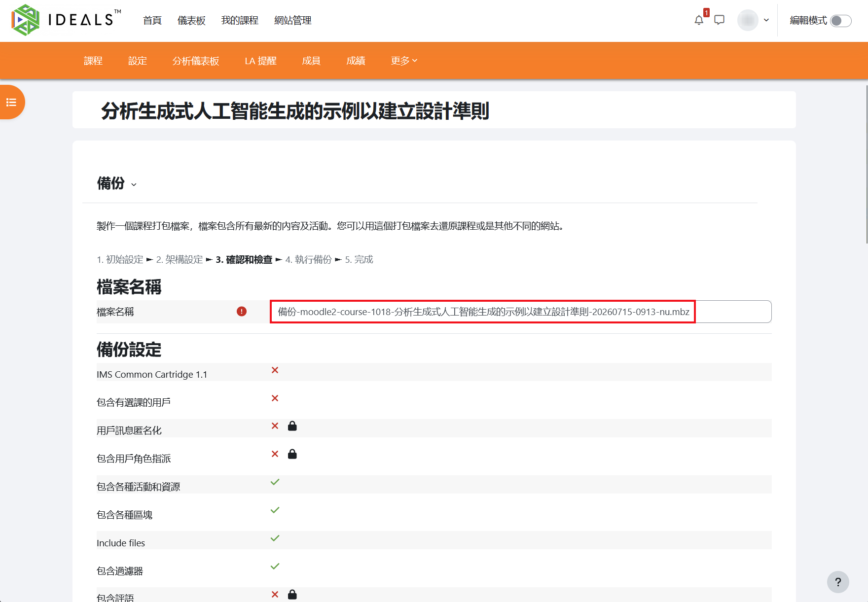This screenshot has width=868, height=602.
Task: Toggle the 編輯模式 switch
Action: tap(841, 21)
